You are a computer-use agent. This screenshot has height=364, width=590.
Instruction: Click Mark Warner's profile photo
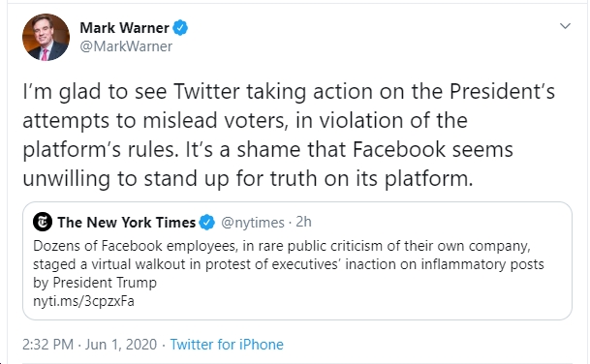tap(46, 37)
